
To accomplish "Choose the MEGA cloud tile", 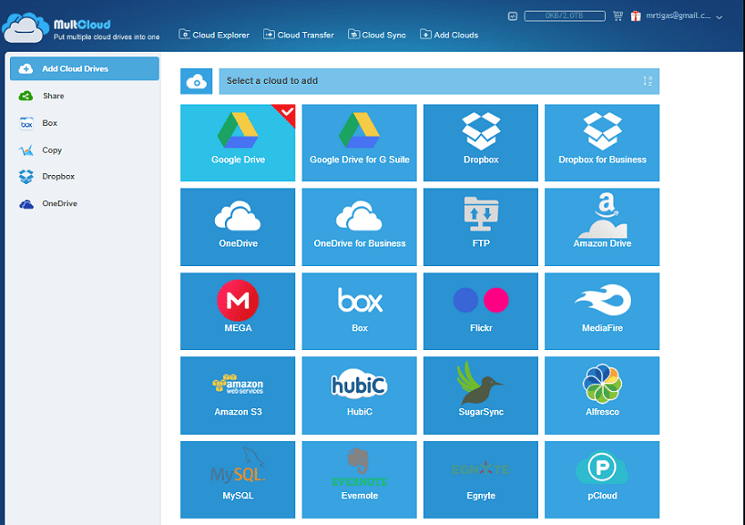I will [x=238, y=311].
